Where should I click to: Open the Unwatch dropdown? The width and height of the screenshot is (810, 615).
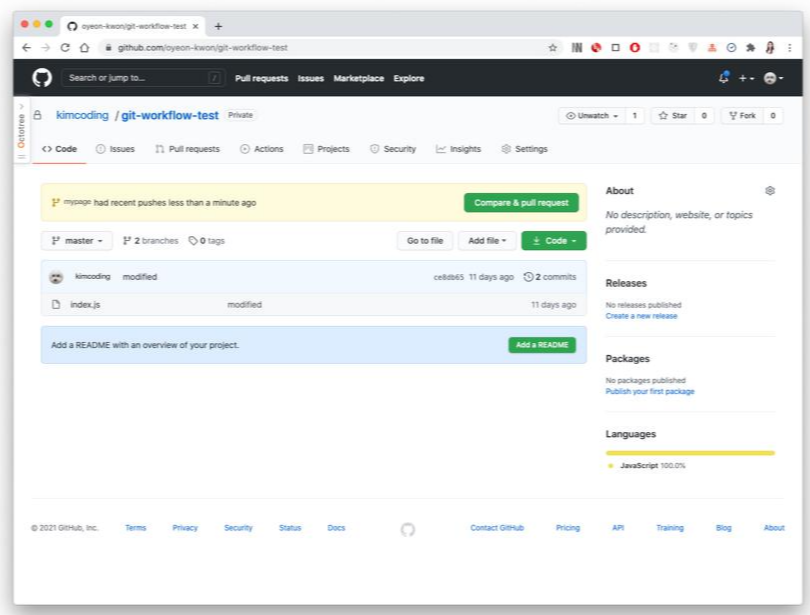(592, 116)
